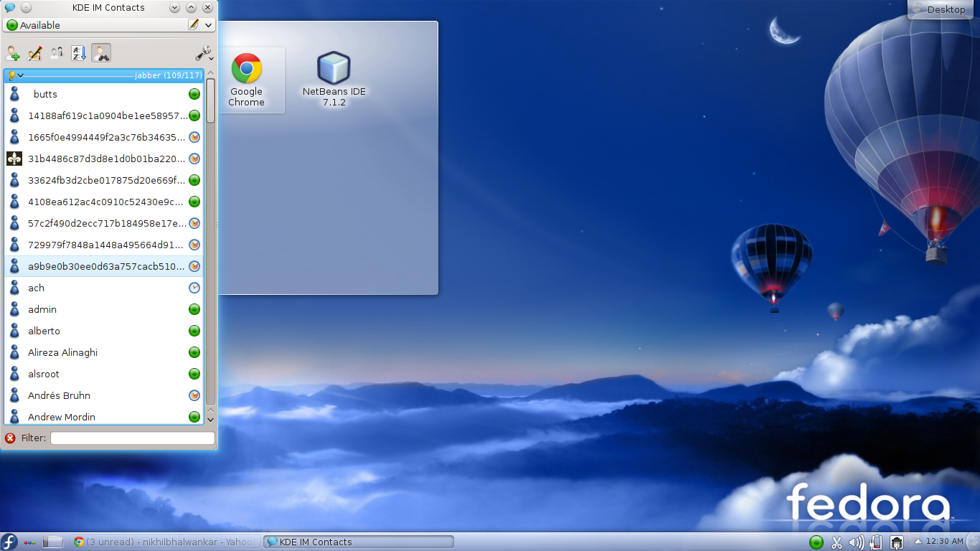Click the virtual desktop pager in the panel

53,542
